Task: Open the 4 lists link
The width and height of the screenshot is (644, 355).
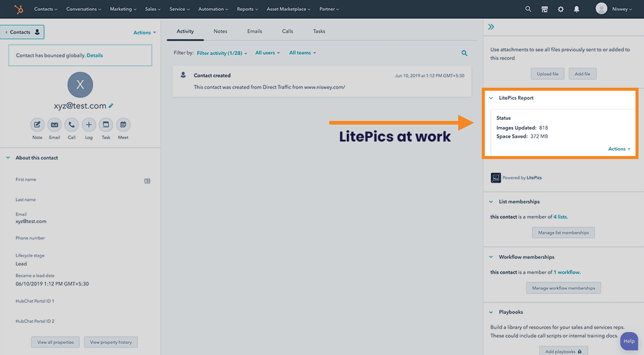Action: pos(560,217)
